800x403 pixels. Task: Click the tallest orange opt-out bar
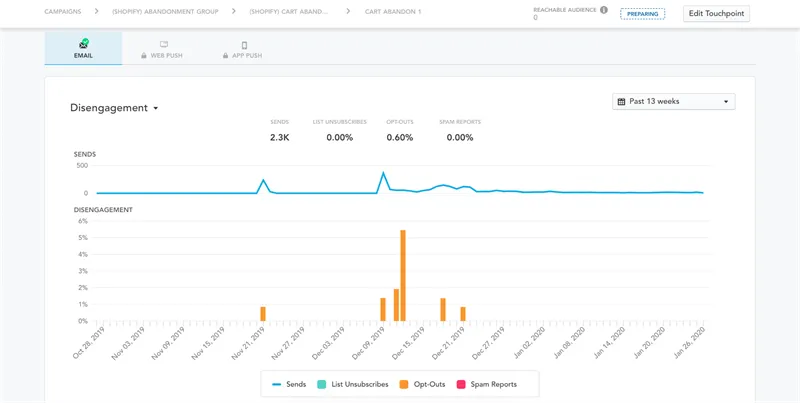coord(403,275)
